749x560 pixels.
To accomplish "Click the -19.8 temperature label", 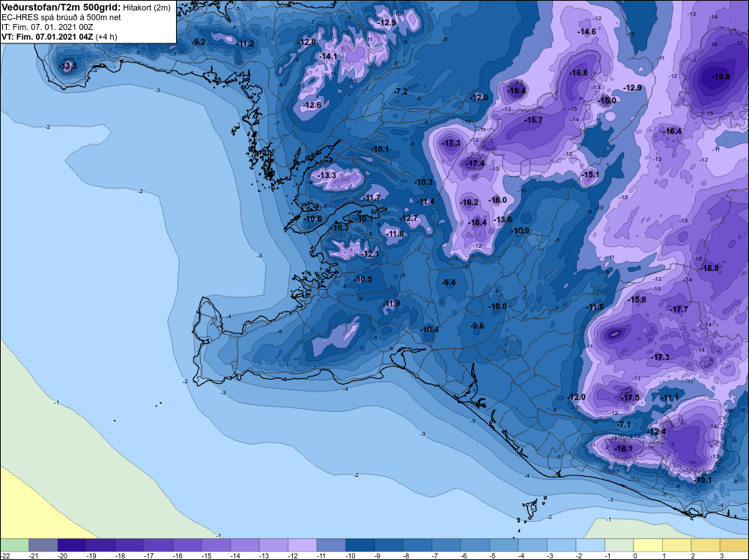I will (721, 76).
